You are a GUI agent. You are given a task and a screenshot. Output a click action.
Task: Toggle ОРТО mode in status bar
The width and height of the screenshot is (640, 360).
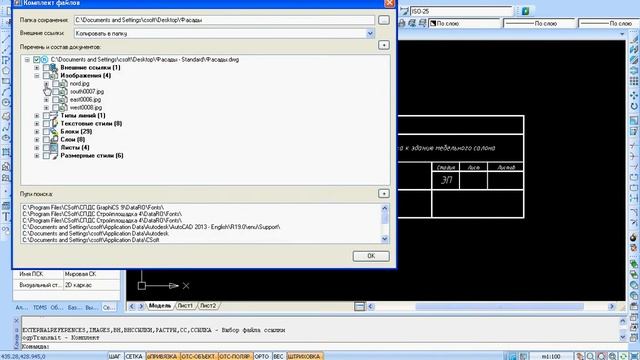click(262, 356)
